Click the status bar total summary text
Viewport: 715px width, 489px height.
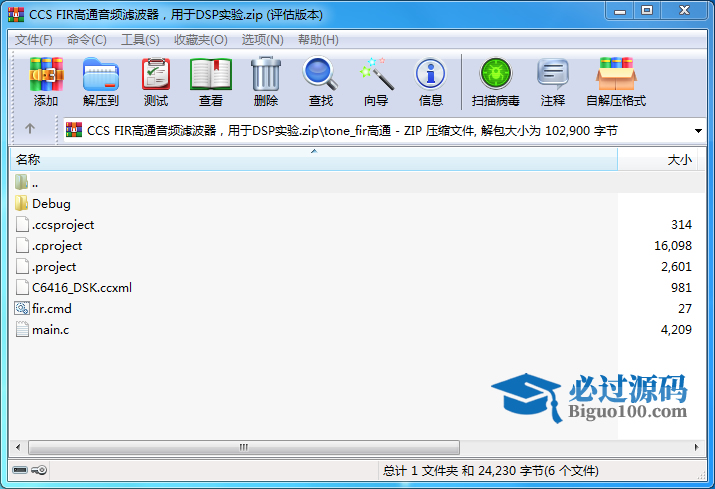[491, 470]
